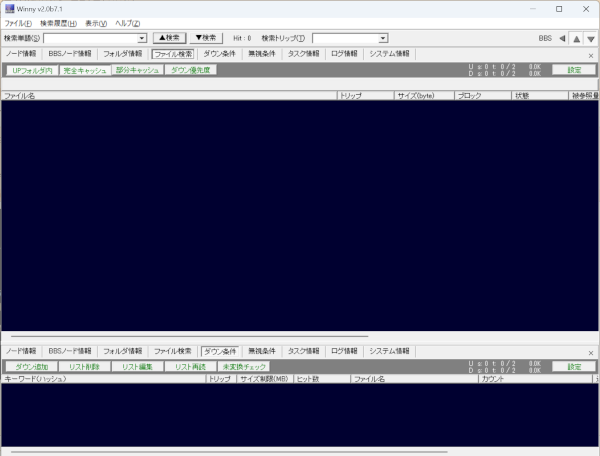Switch lower pane to タスク情報 tab

303,351
